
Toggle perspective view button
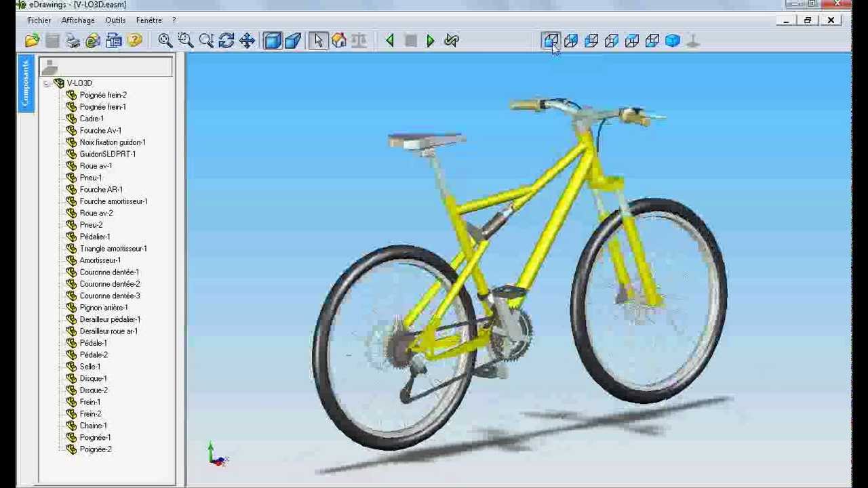pyautogui.click(x=293, y=41)
